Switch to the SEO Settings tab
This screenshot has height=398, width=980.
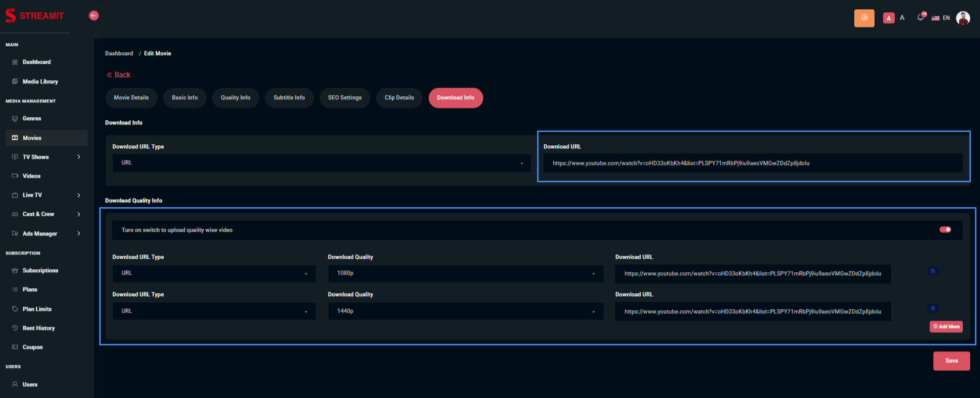point(345,98)
